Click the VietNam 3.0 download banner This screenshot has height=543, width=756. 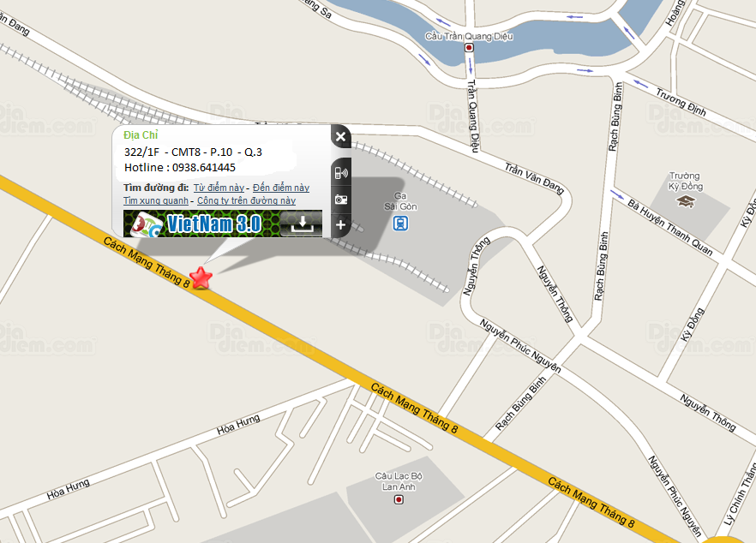click(223, 224)
